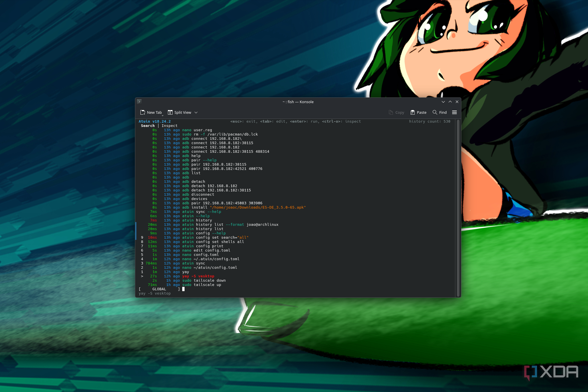The height and width of the screenshot is (392, 588).
Task: Select the 'nano ~/.atuin/config.toml' entry
Action: tap(211, 259)
